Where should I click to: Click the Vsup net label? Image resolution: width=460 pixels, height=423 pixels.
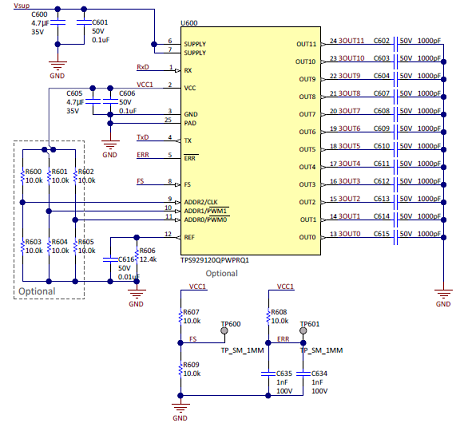21,5
